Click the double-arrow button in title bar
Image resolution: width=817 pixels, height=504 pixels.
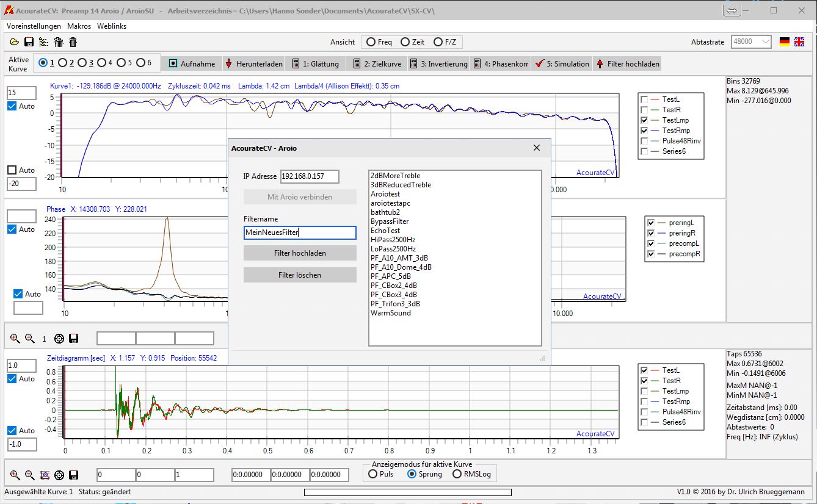732,11
